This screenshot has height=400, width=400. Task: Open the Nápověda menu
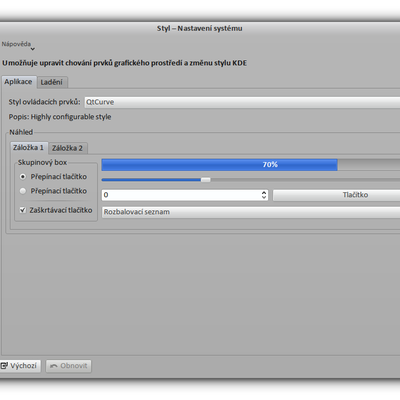(x=16, y=44)
